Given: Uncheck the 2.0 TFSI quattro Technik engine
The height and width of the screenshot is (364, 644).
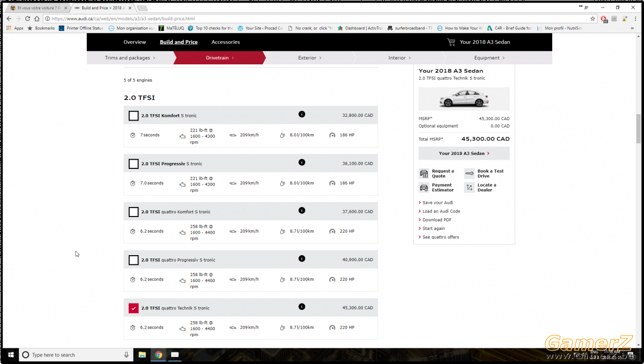Looking at the screenshot, I should pyautogui.click(x=134, y=308).
